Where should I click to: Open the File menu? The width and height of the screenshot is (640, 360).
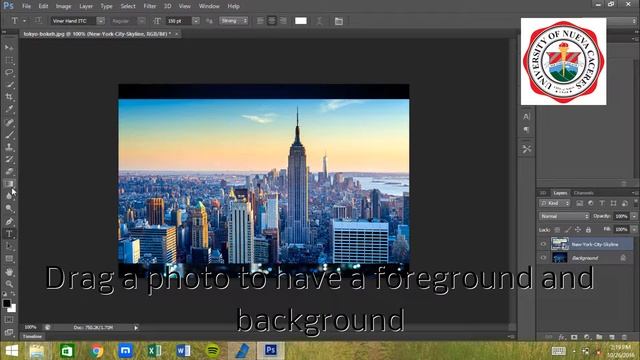pyautogui.click(x=27, y=6)
